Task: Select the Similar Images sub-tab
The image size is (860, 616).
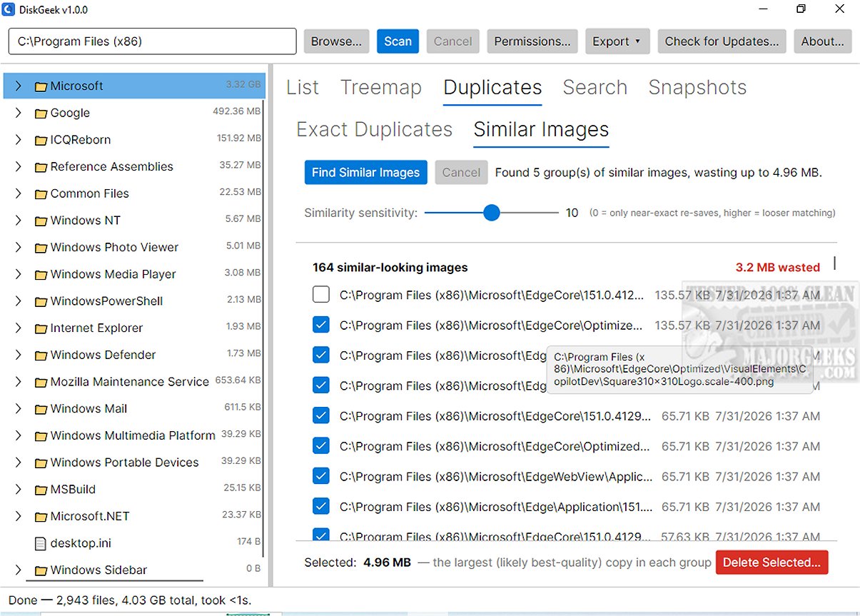Action: pyautogui.click(x=541, y=129)
